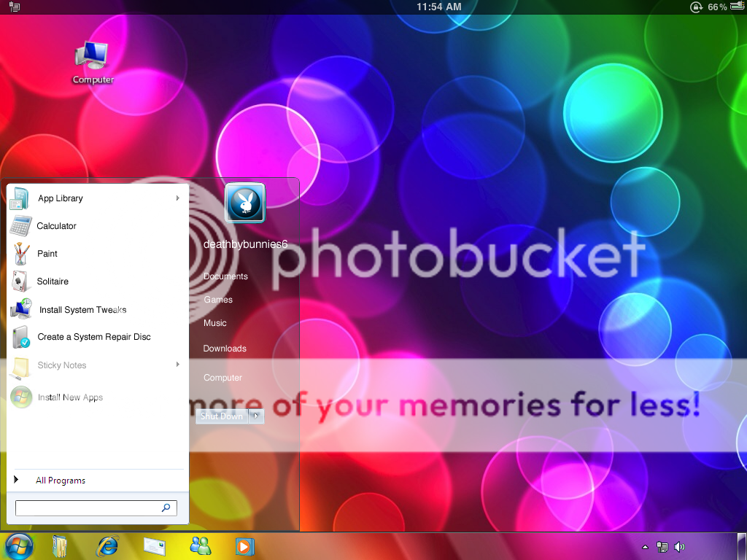The height and width of the screenshot is (560, 747).
Task: Click the bunny user account picture
Action: tap(245, 203)
